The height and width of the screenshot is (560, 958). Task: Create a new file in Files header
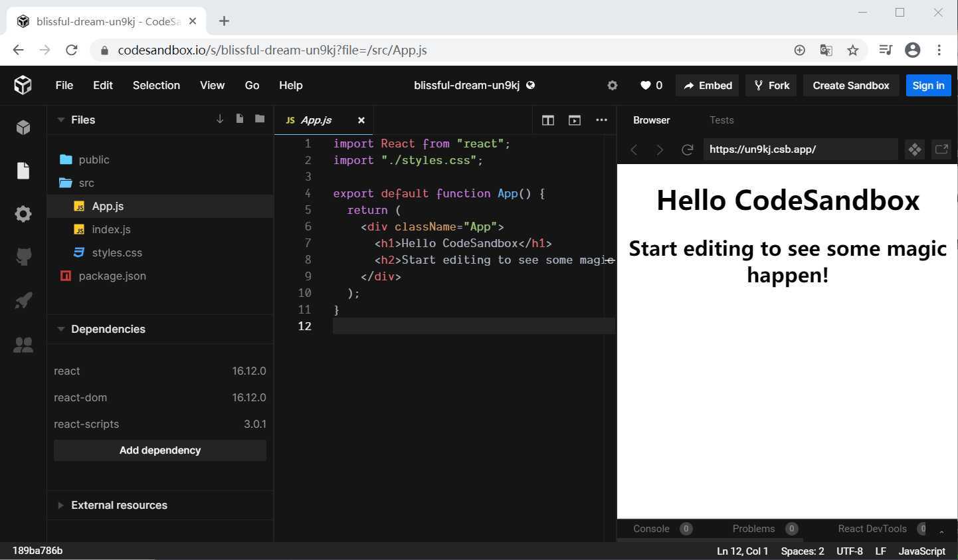[240, 119]
